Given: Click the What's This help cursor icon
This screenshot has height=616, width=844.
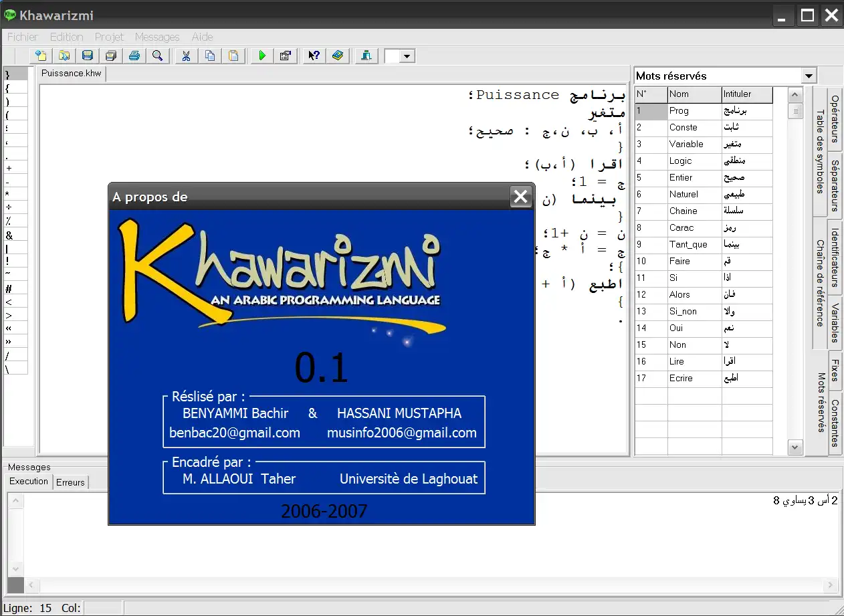Looking at the screenshot, I should click(314, 56).
